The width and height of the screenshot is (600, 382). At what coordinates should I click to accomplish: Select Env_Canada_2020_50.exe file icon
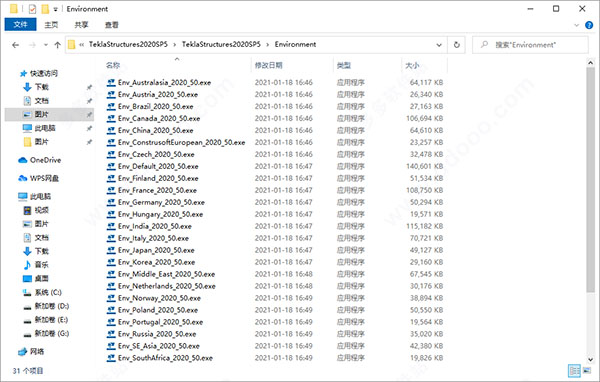111,118
